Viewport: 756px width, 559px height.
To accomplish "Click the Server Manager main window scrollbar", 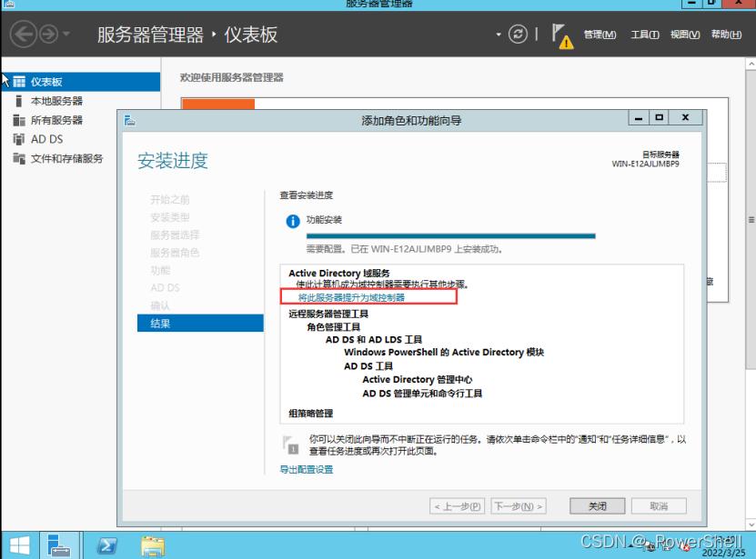I will [x=751, y=220].
